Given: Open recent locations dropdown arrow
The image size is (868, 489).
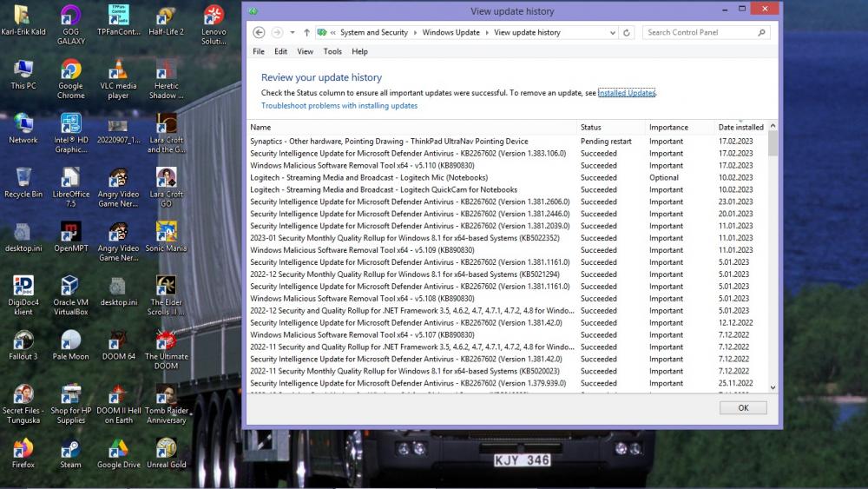Looking at the screenshot, I should [293, 33].
